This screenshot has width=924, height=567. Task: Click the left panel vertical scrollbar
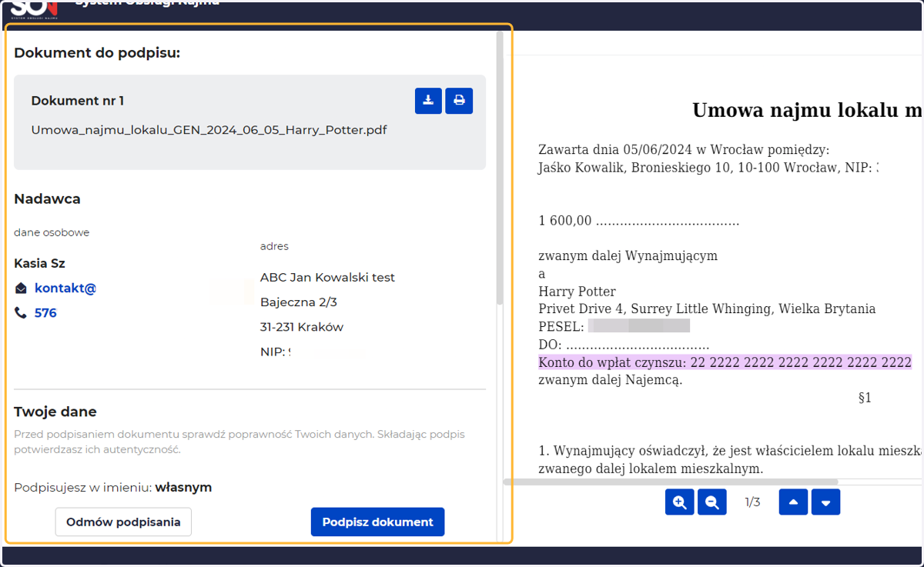[x=500, y=167]
